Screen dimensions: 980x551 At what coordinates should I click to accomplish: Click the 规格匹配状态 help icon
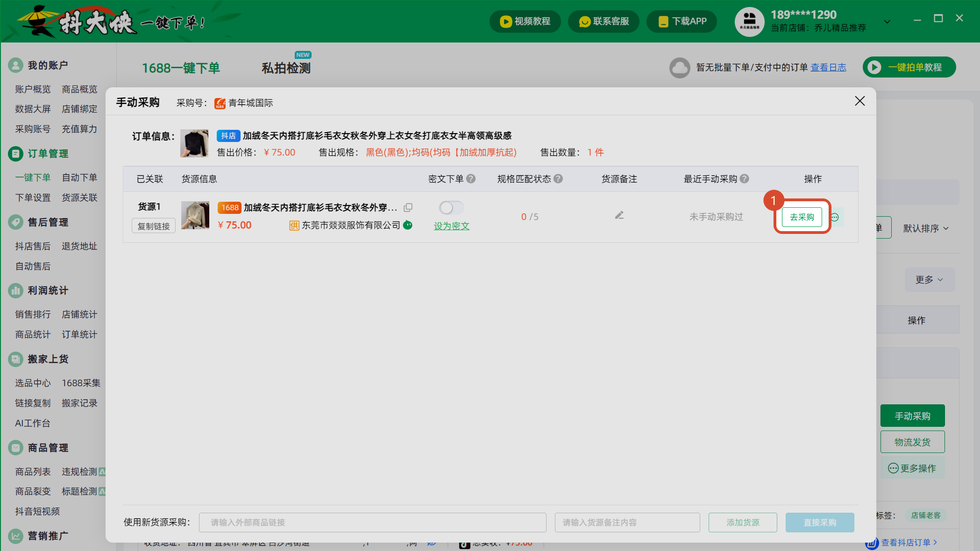coord(558,179)
